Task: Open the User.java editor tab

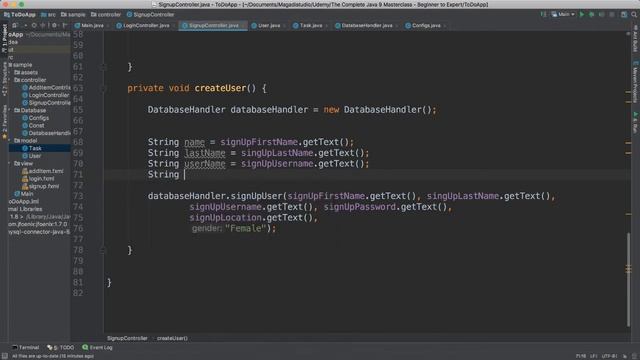Action: (x=266, y=25)
